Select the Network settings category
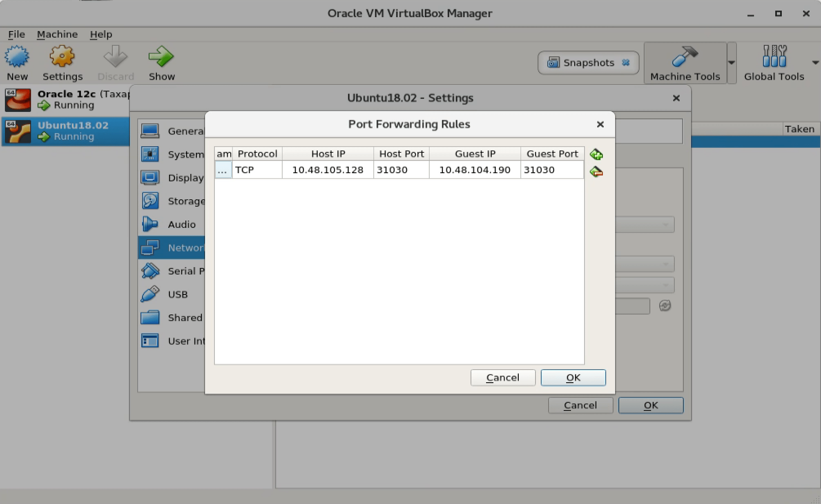This screenshot has height=504, width=821. tap(172, 248)
